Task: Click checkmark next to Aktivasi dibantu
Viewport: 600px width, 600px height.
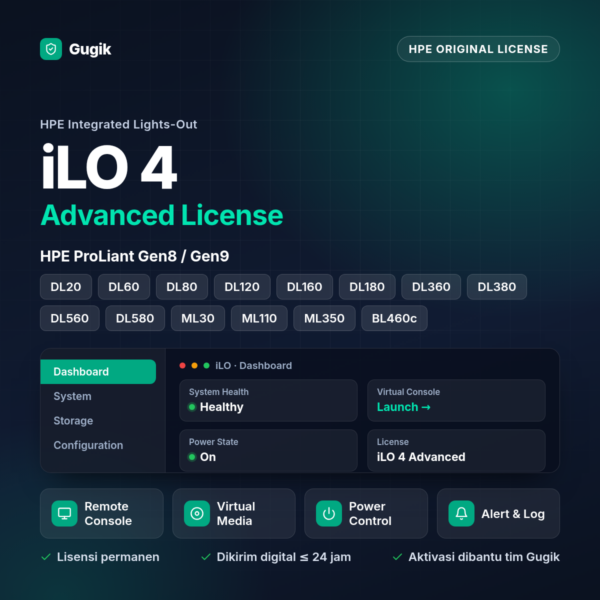Action: point(397,557)
